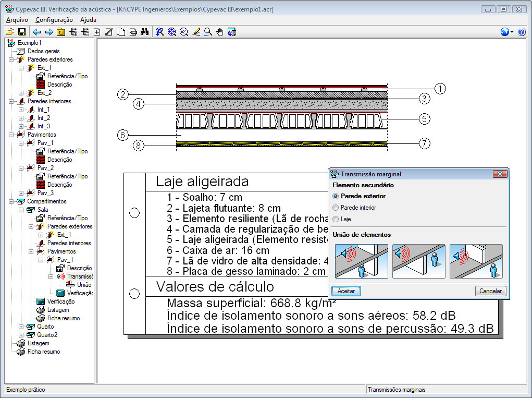
Task: Open the globe icon dropdown arrow
Action: pyautogui.click(x=512, y=32)
